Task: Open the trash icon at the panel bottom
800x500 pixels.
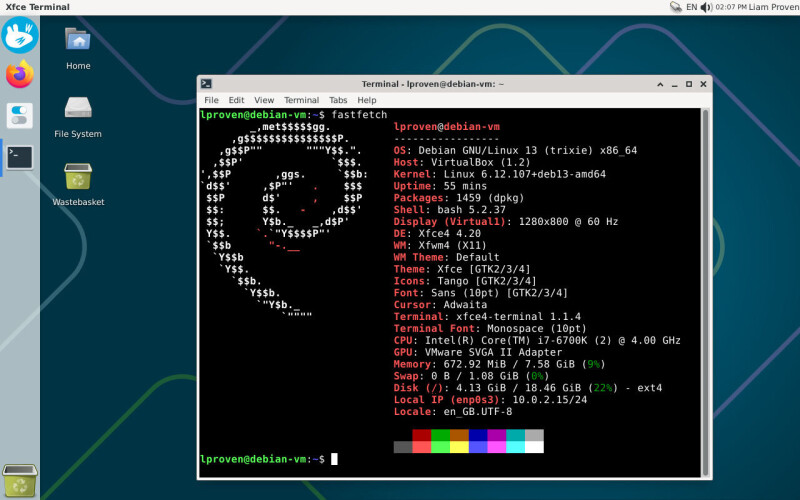Action: [20, 480]
